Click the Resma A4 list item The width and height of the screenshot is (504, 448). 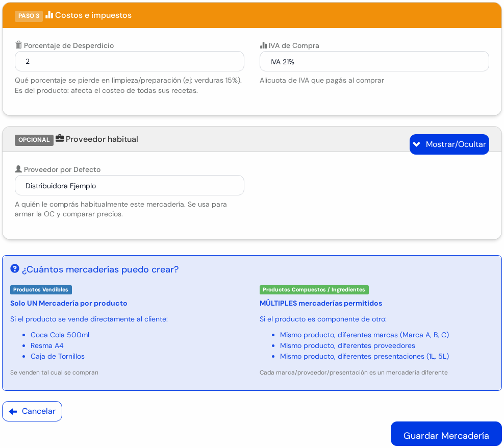point(47,345)
